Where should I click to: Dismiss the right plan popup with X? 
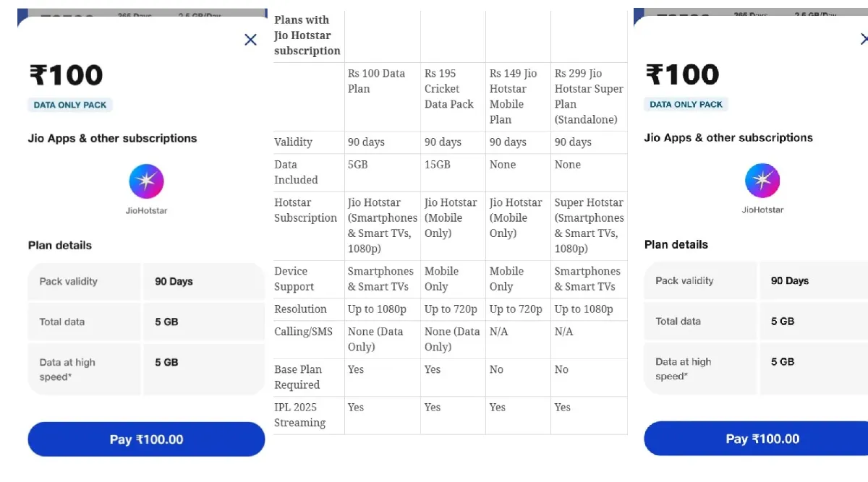864,39
